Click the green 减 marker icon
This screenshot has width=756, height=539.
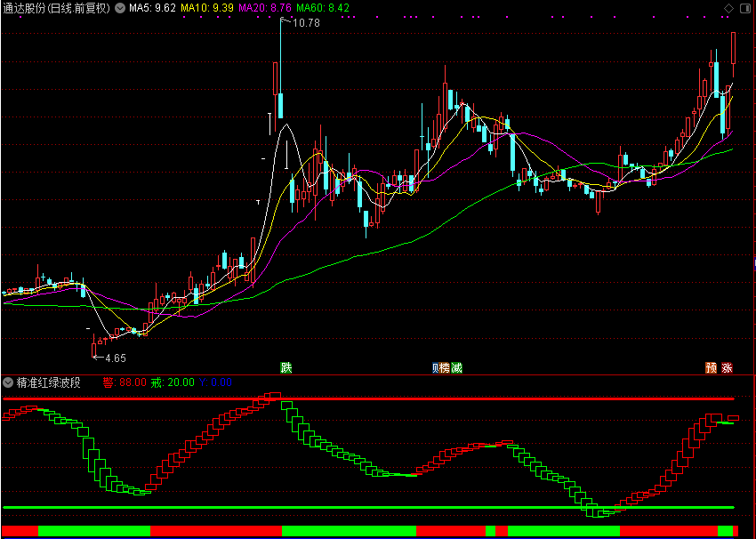point(457,367)
